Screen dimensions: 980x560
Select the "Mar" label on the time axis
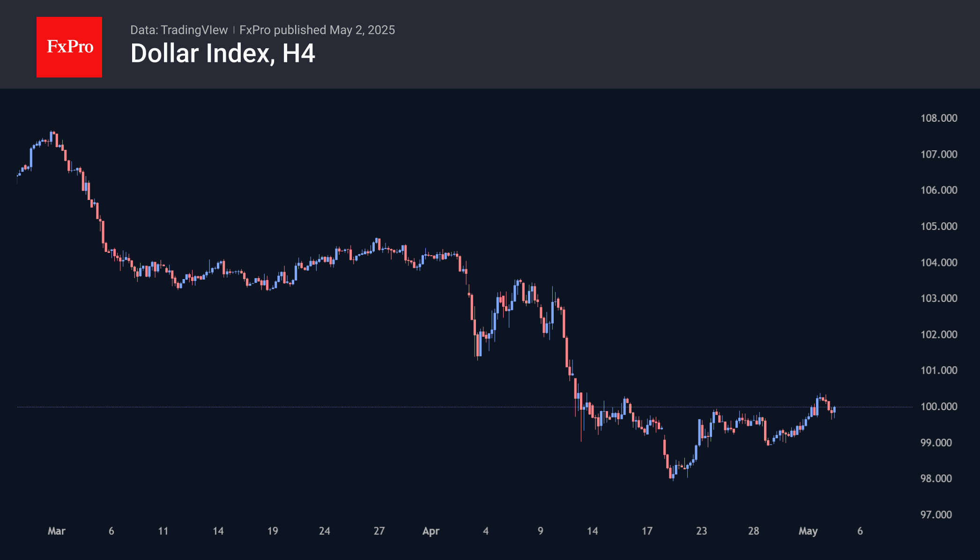[57, 531]
